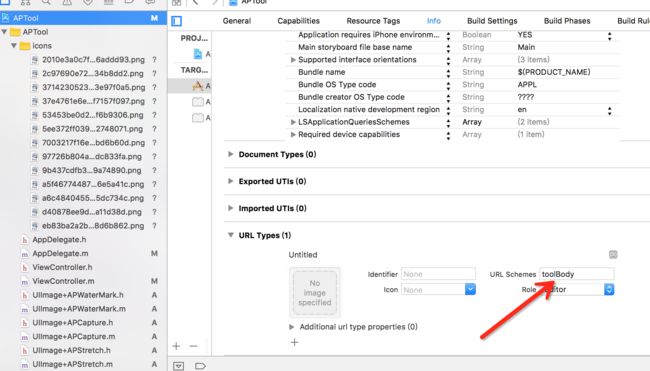The height and width of the screenshot is (371, 650).
Task: Open value popup for Application requires iPhone environment
Action: (609, 36)
